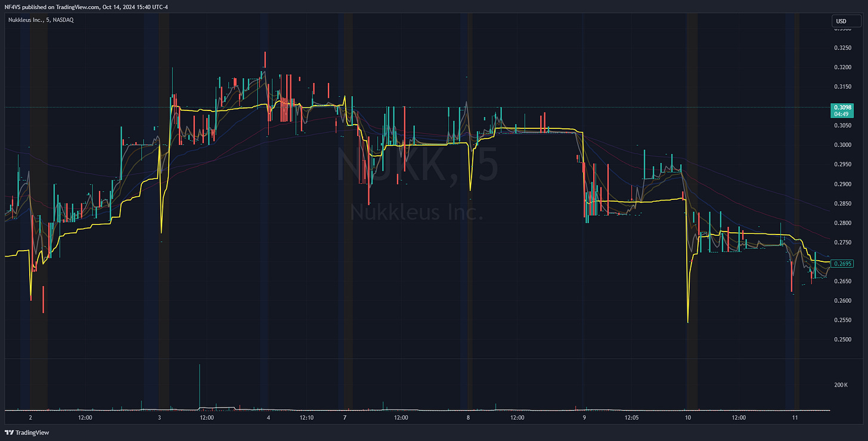
Task: Click the 0.3250 price axis label
Action: pos(843,47)
